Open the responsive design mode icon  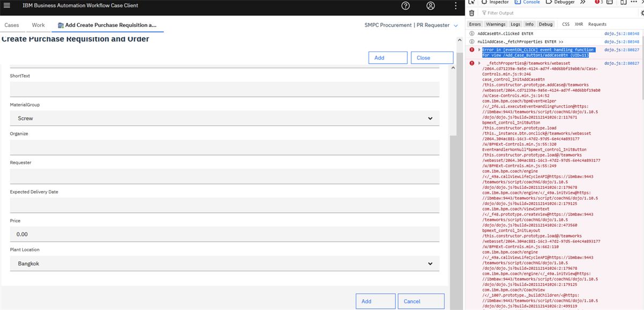(623, 2)
